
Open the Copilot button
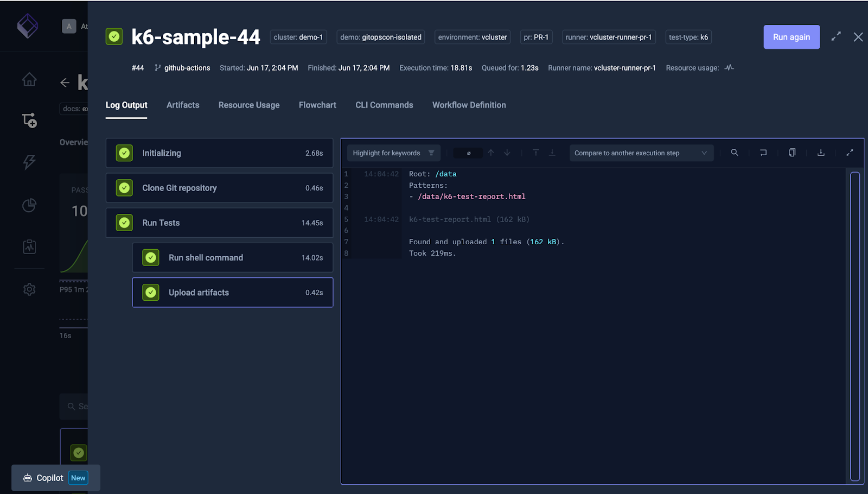click(x=56, y=478)
